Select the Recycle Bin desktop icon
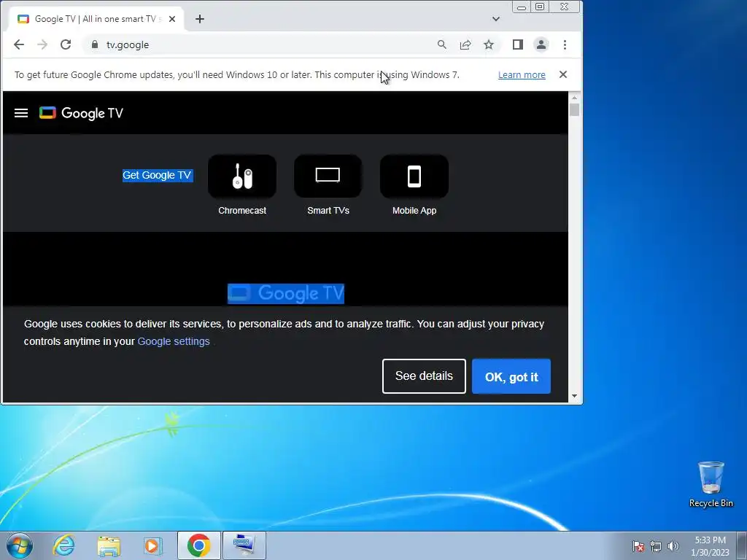The height and width of the screenshot is (560, 747). pyautogui.click(x=711, y=484)
